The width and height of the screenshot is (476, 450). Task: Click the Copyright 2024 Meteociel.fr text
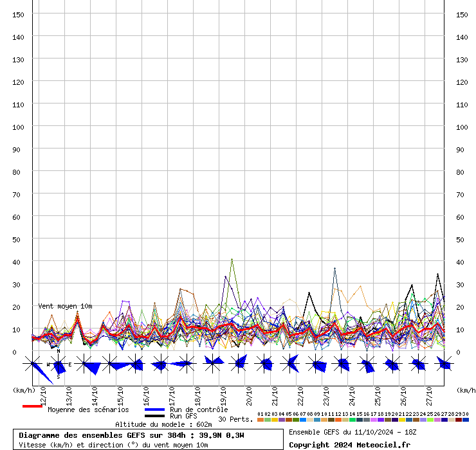(x=349, y=444)
